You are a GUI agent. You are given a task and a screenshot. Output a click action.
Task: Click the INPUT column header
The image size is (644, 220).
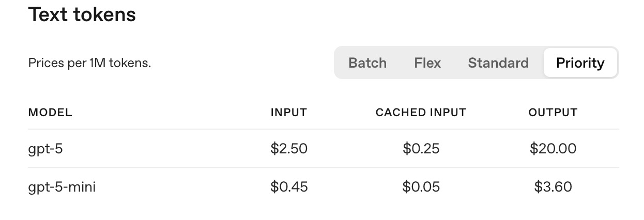(x=289, y=113)
